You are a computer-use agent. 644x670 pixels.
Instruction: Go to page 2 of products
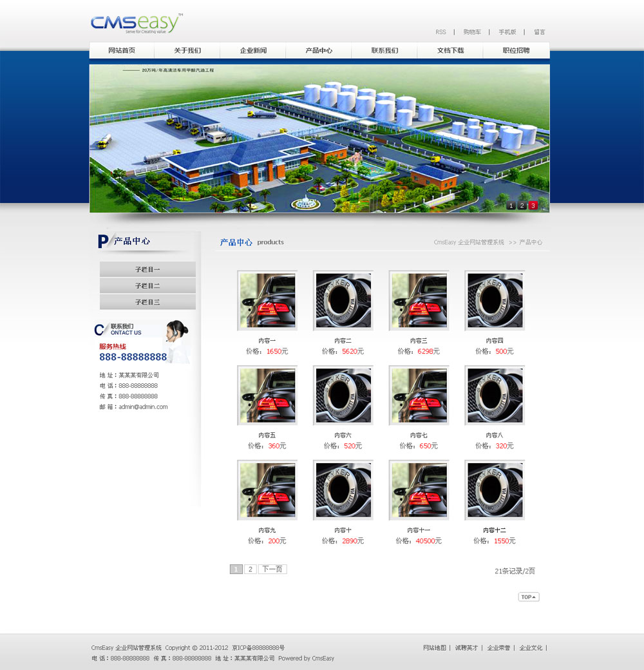point(251,569)
